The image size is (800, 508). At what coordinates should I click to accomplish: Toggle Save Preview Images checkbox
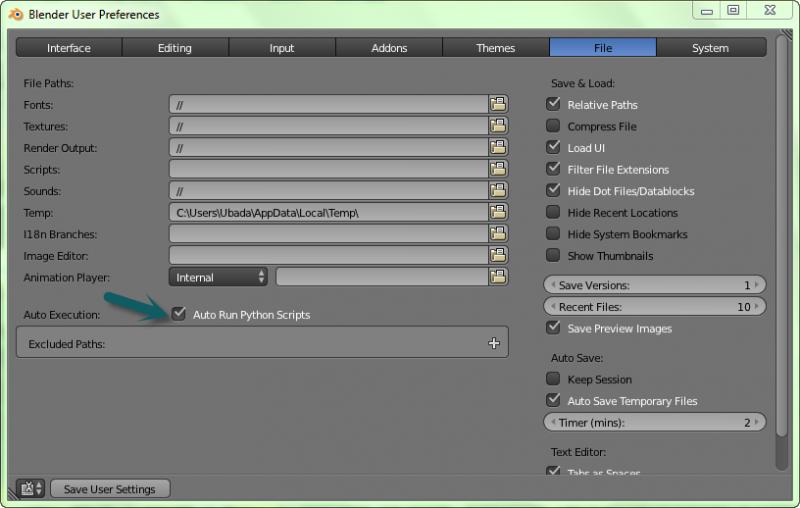[x=553, y=327]
